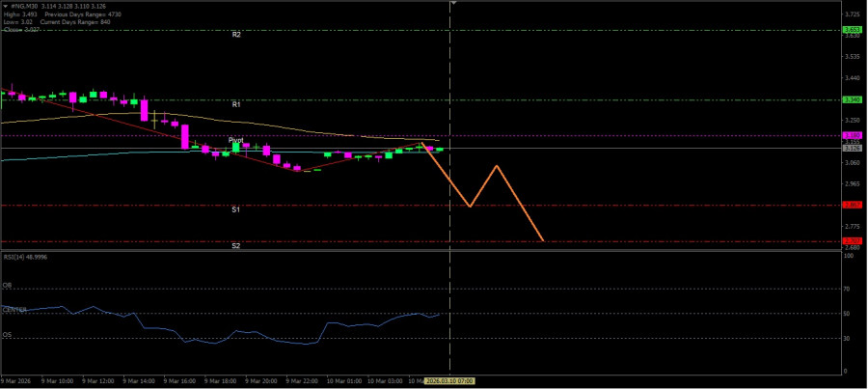
Task: Click the RSI(14) indicator label
Action: click(25, 257)
